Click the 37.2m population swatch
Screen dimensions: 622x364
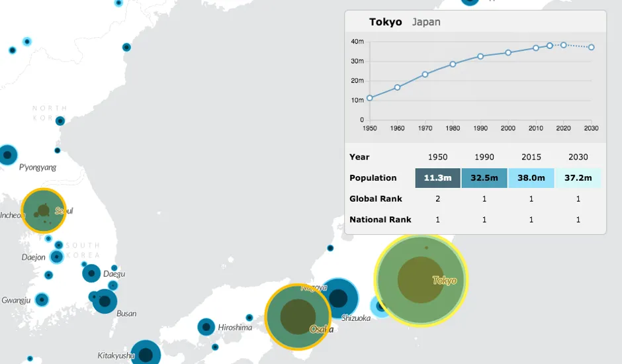point(578,178)
